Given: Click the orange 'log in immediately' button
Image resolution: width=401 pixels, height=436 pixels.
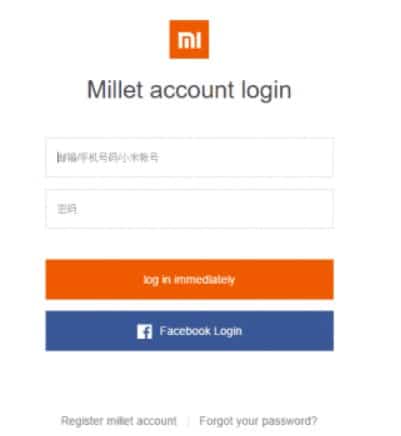Looking at the screenshot, I should click(189, 279).
